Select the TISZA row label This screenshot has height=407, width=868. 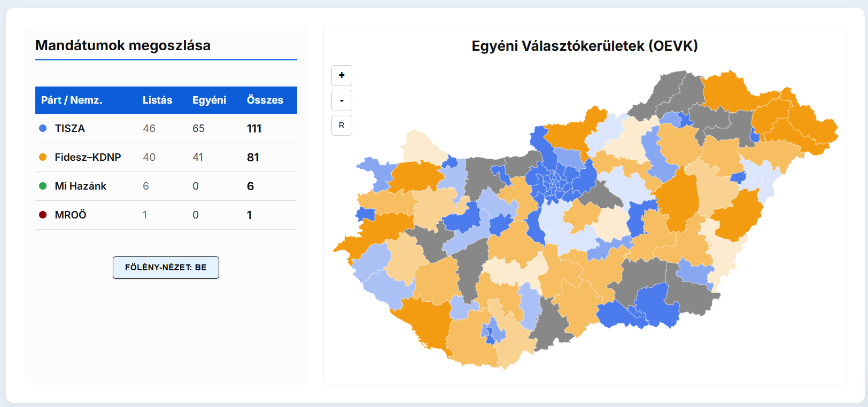click(x=69, y=128)
